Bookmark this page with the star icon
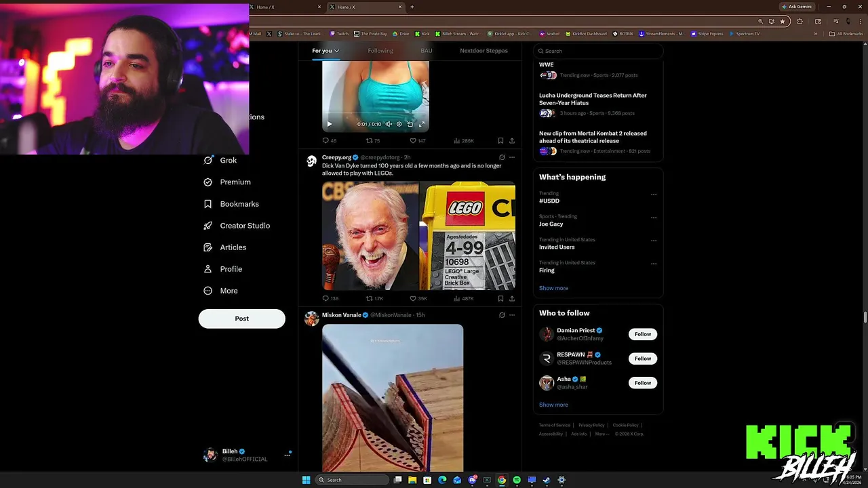The image size is (868, 488). 783,22
